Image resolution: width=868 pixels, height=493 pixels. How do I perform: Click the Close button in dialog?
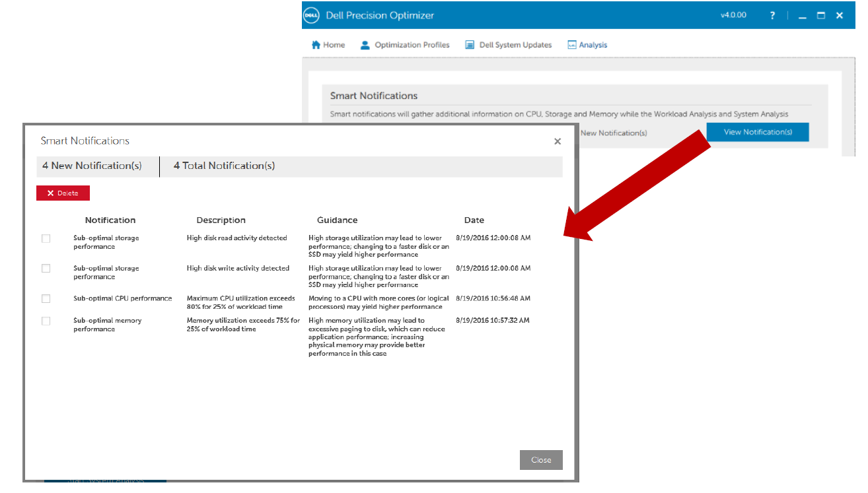[541, 460]
